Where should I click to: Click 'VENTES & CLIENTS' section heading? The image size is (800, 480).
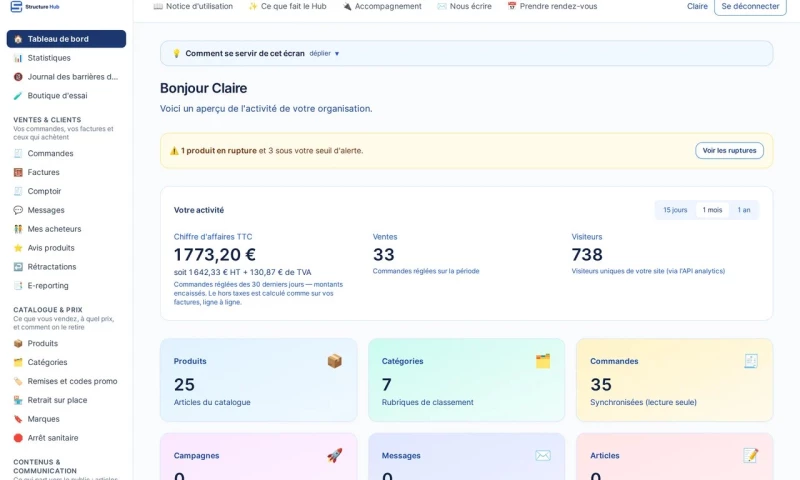pos(47,120)
